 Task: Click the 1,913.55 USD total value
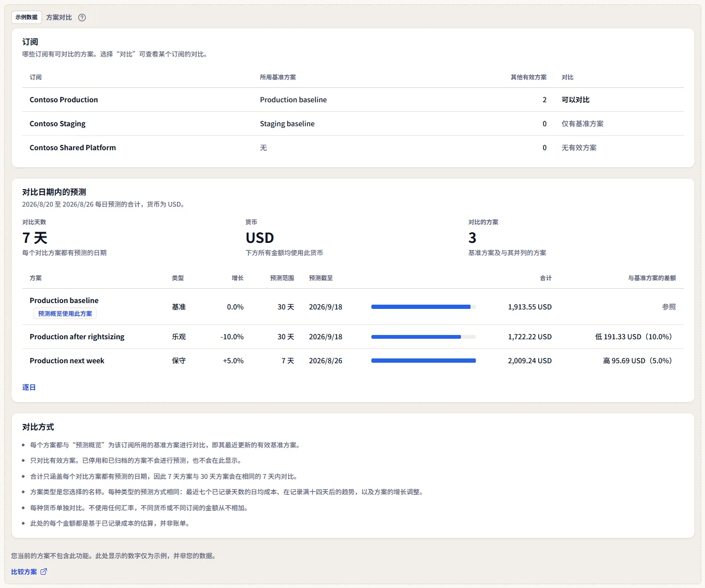[530, 307]
